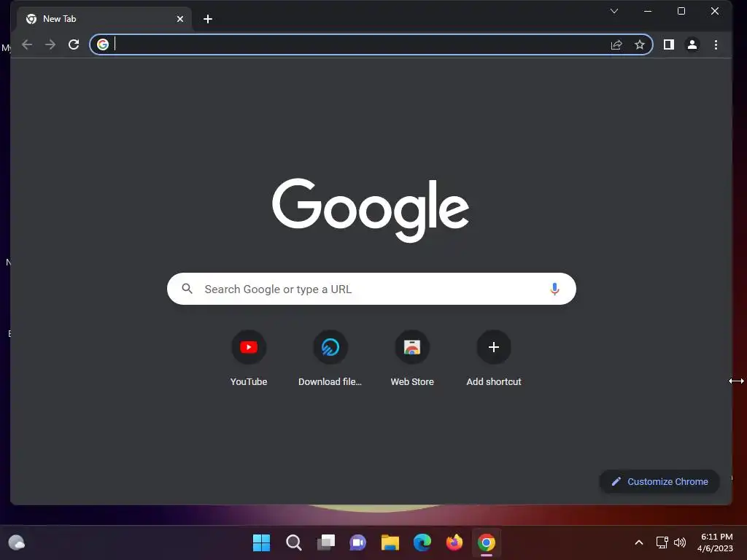Open Task View on taskbar
The width and height of the screenshot is (747, 560).
tap(326, 542)
